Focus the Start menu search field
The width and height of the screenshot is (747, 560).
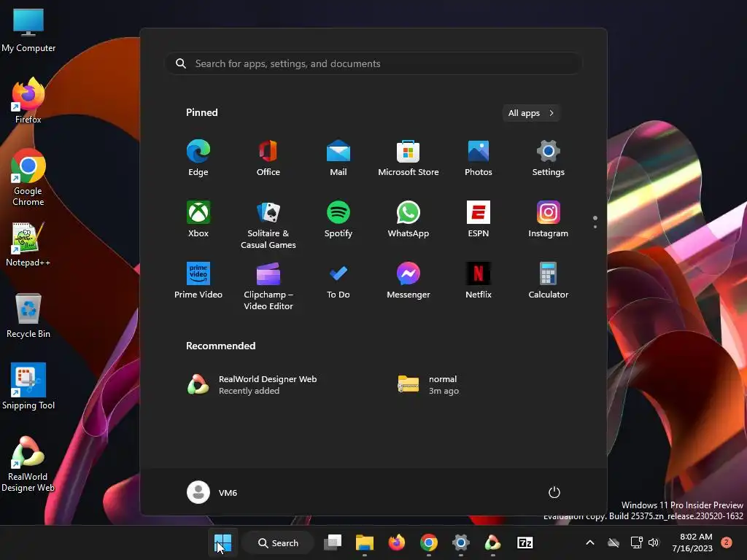(x=373, y=63)
